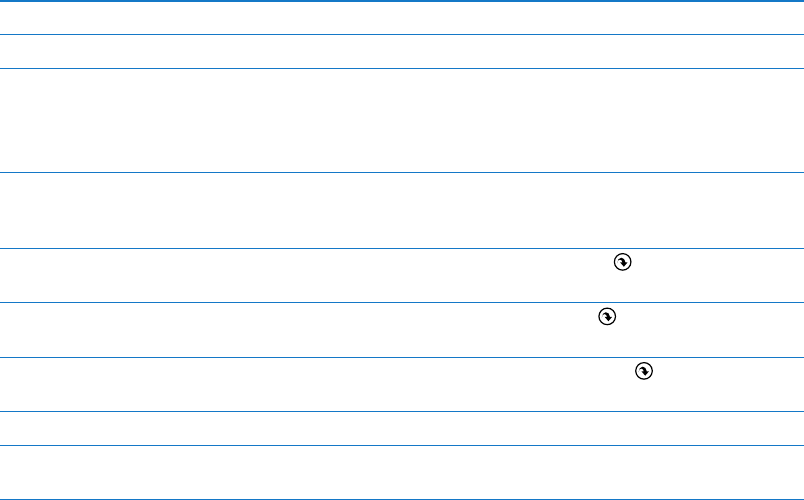This screenshot has width=804, height=500.
Task: Click empty space left of the first circled arrow
Action: click(307, 275)
